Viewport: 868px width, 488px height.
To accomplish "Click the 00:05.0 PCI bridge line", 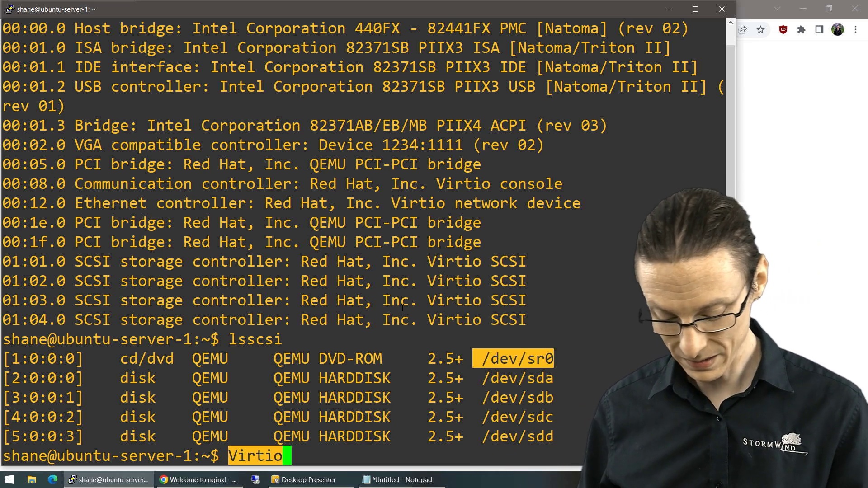I will 242,164.
